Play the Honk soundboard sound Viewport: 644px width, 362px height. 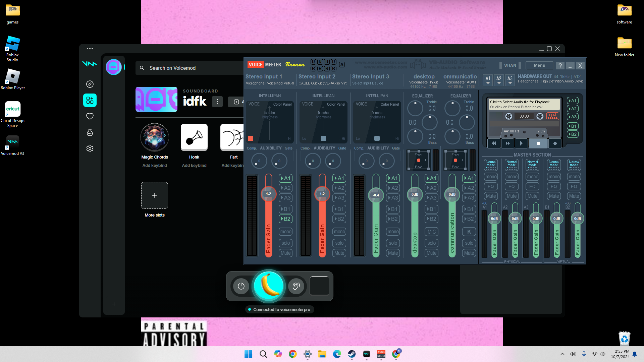click(x=194, y=137)
